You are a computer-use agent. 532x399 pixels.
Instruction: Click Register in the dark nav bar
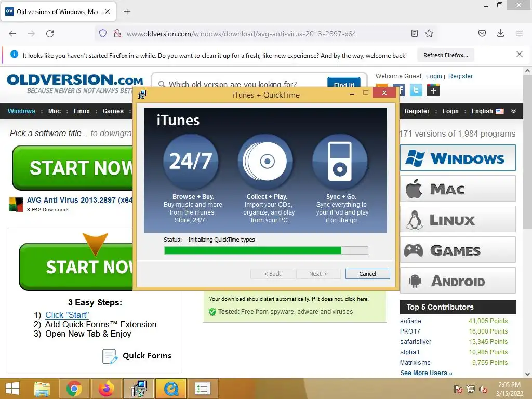coord(417,111)
